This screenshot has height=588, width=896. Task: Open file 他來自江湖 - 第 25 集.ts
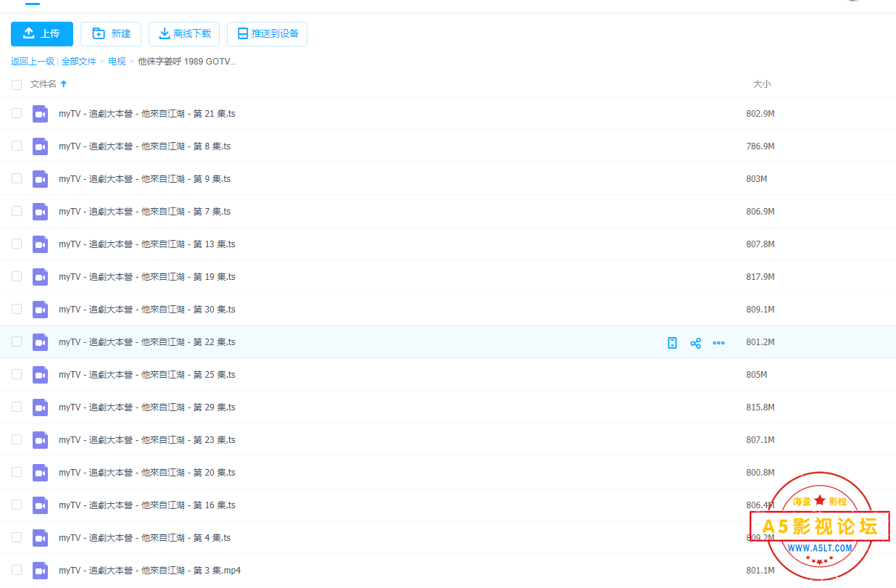pyautogui.click(x=147, y=375)
